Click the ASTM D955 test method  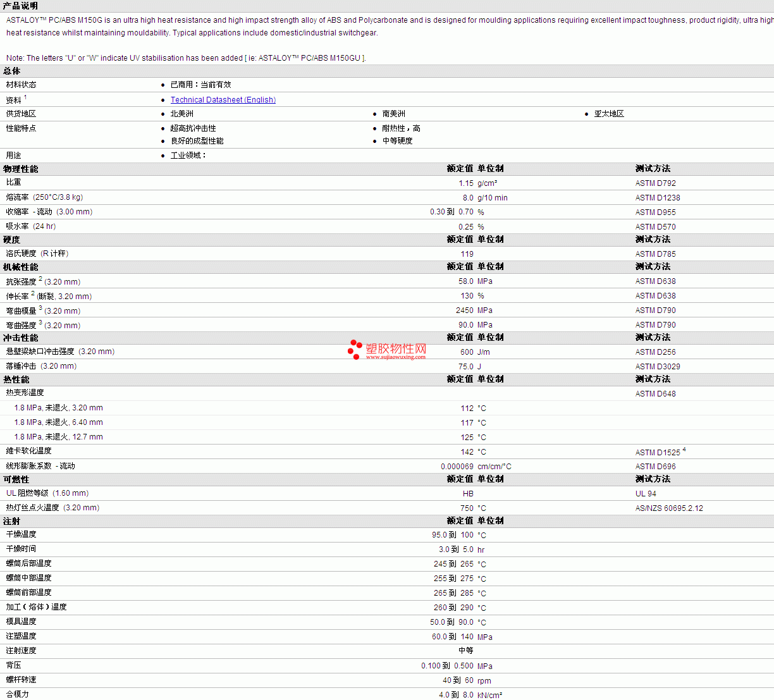(656, 212)
